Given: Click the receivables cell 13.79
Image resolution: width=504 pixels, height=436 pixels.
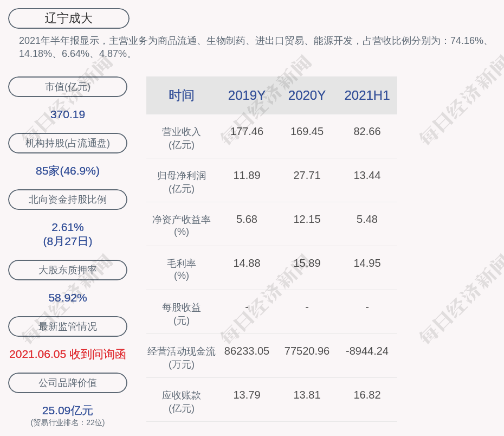Looking at the screenshot, I should point(247,395).
